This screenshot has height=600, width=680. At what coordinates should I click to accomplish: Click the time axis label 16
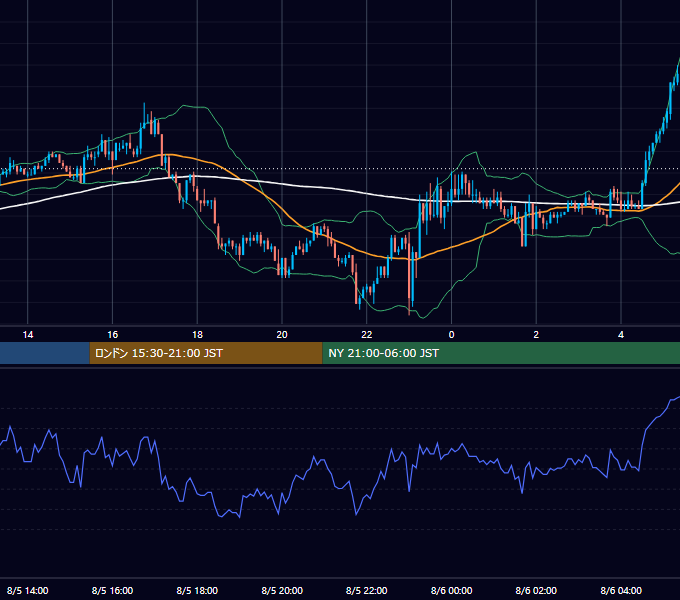pyautogui.click(x=112, y=335)
